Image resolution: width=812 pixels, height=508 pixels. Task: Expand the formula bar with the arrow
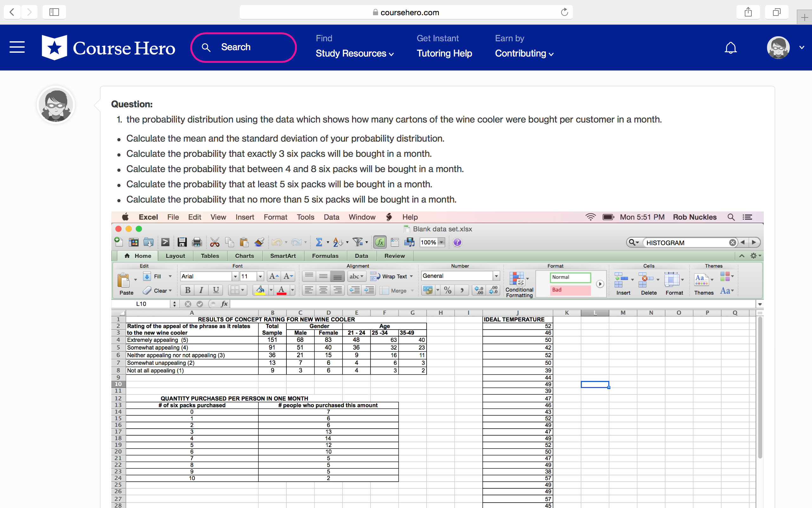(x=760, y=304)
